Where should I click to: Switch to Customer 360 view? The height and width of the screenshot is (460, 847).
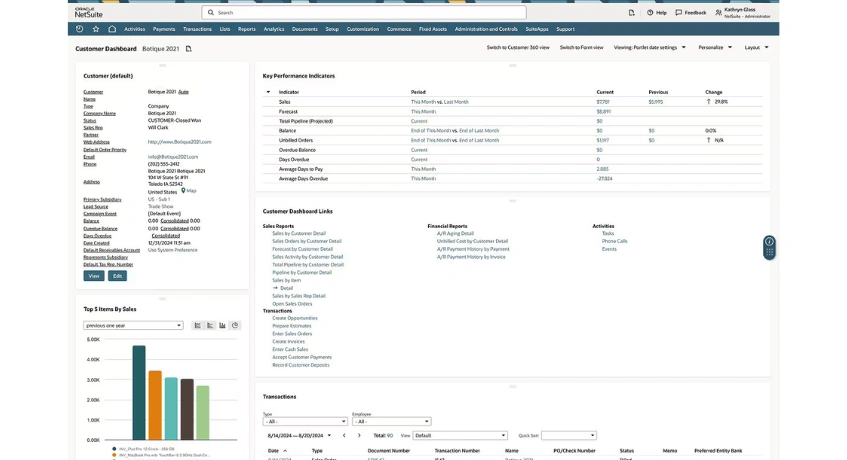tap(517, 48)
